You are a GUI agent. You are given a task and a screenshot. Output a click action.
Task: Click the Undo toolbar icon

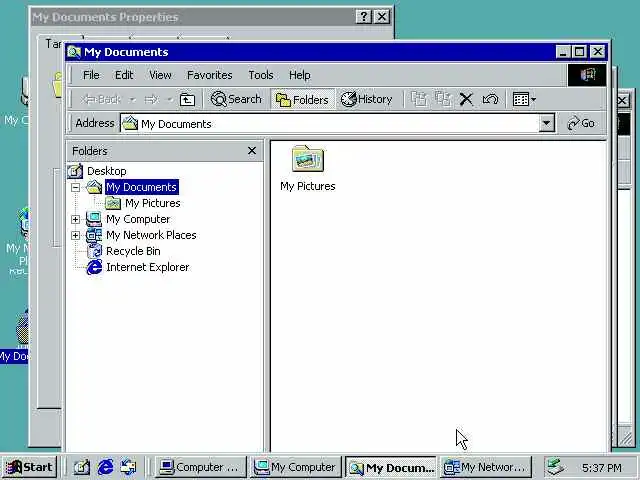click(490, 99)
